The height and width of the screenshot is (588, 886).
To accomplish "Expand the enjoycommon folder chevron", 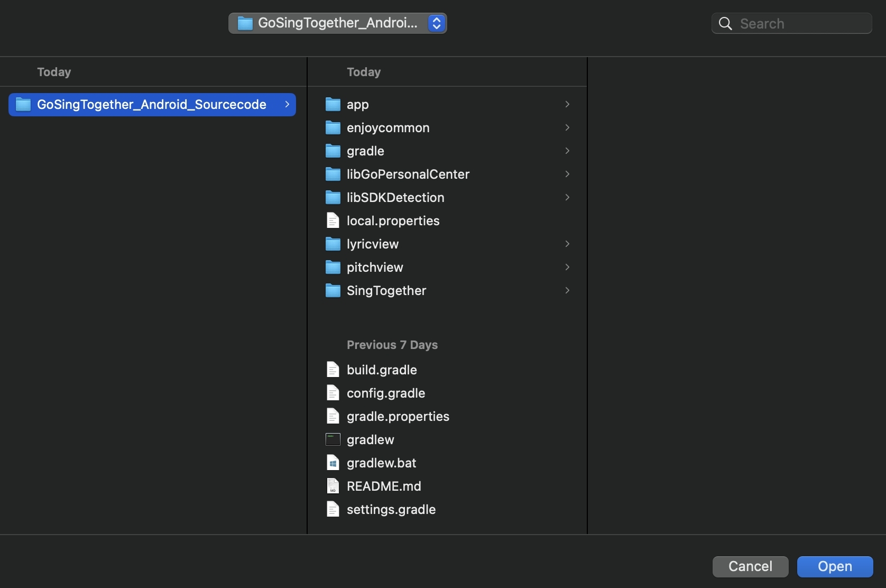I will click(567, 127).
